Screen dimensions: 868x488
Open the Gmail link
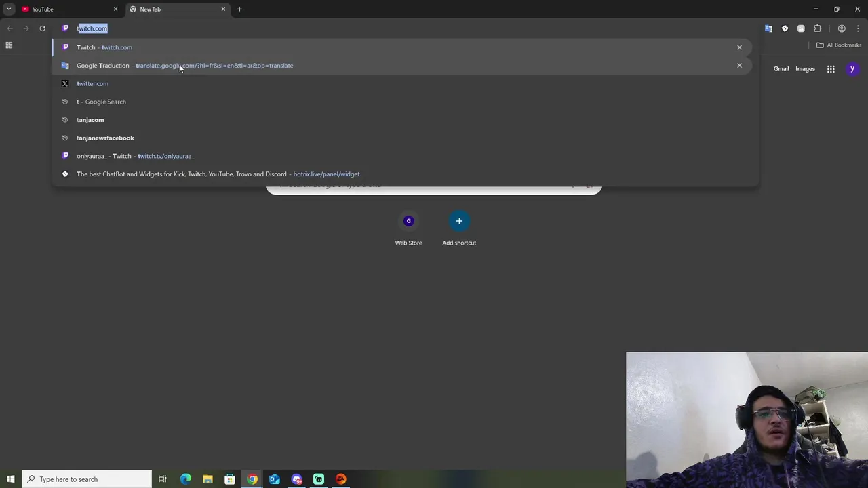click(781, 69)
